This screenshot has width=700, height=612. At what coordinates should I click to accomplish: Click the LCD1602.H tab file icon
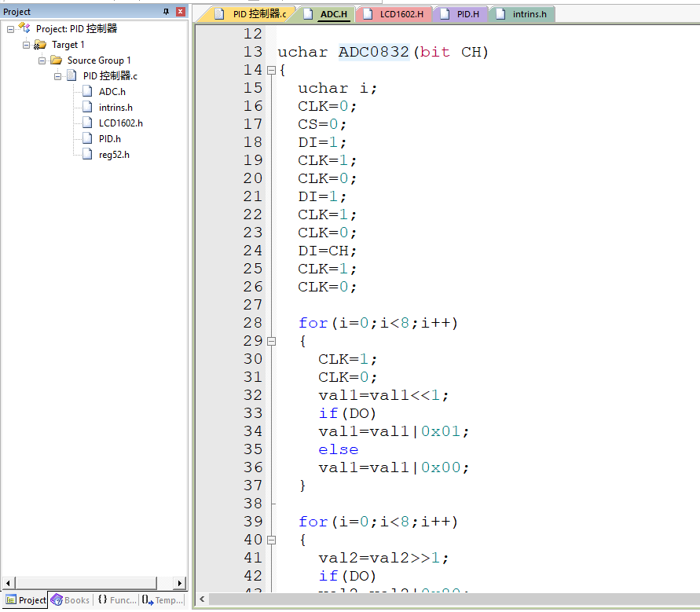click(x=368, y=14)
